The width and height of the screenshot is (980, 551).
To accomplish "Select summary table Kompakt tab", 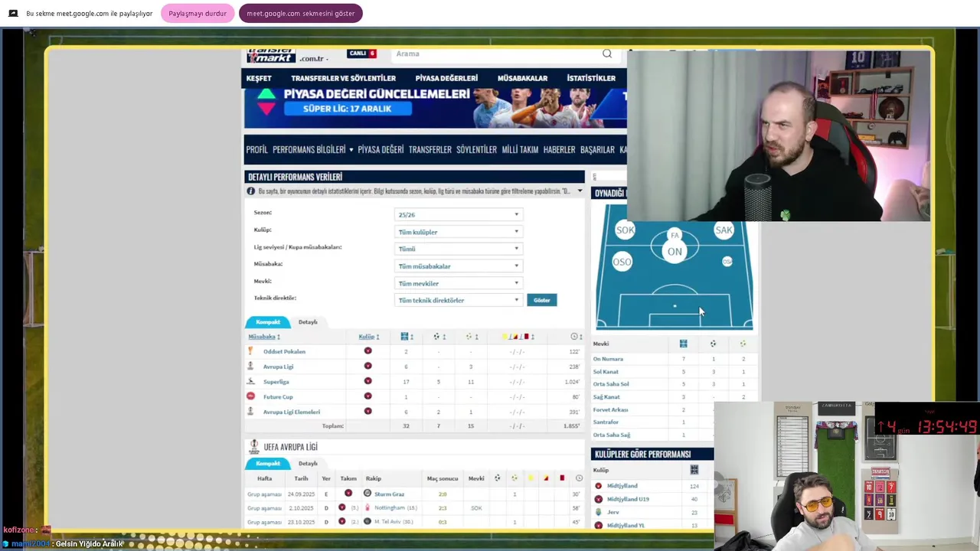I will pyautogui.click(x=268, y=322).
